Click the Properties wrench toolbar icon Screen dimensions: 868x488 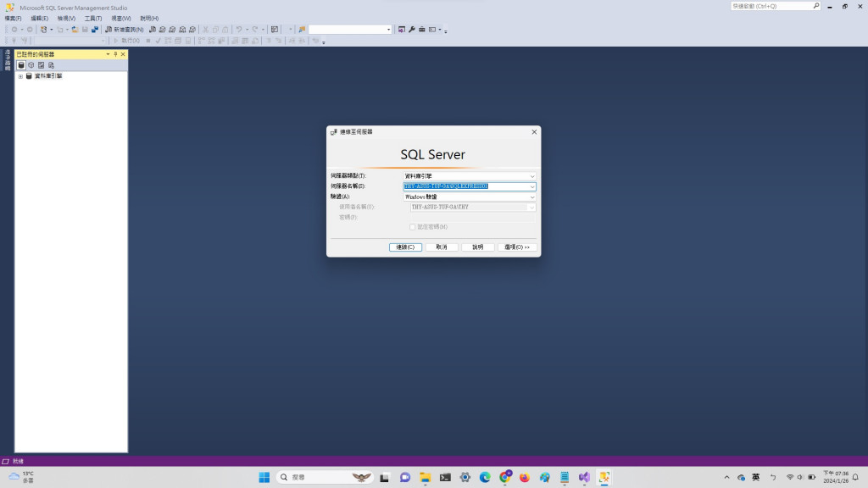(x=412, y=30)
